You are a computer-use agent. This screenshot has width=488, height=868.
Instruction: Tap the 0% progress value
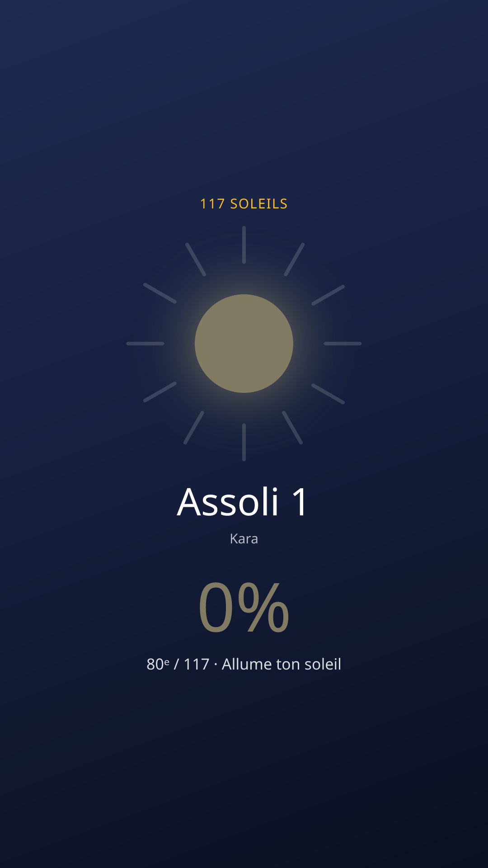[x=244, y=607]
